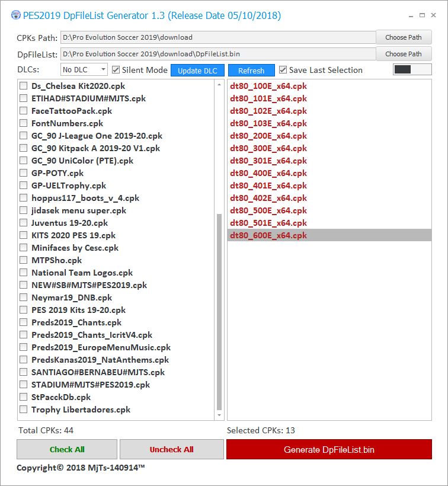Screen dimensions: 448x486
Task: Click the DpFileList path text field
Action: coord(218,54)
